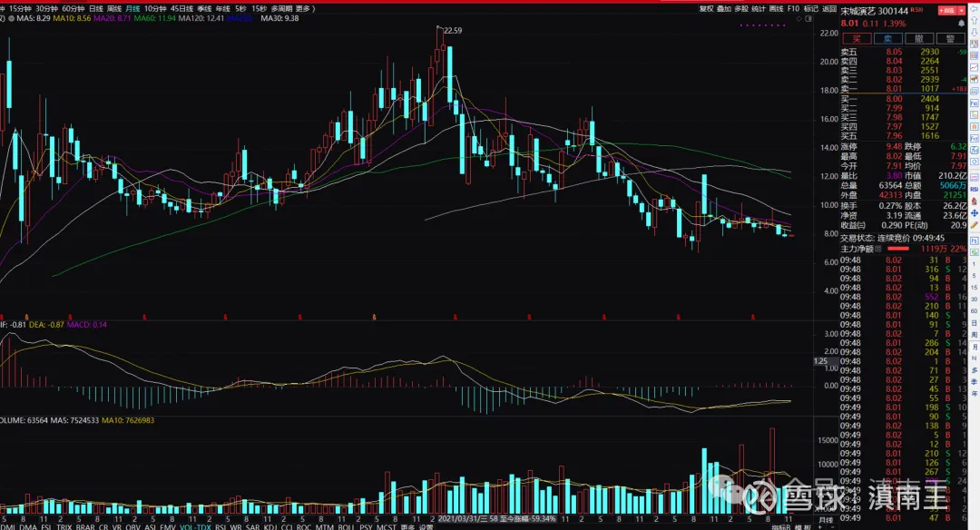Select the DMA indicator at bottom bar
The width and height of the screenshot is (980, 530).
click(28, 526)
